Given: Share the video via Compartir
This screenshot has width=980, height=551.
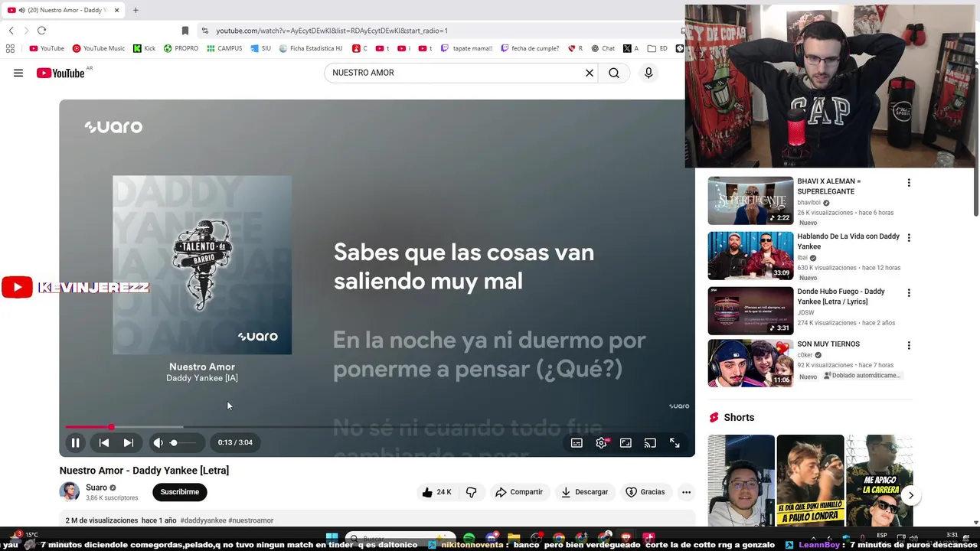Looking at the screenshot, I should coord(519,492).
